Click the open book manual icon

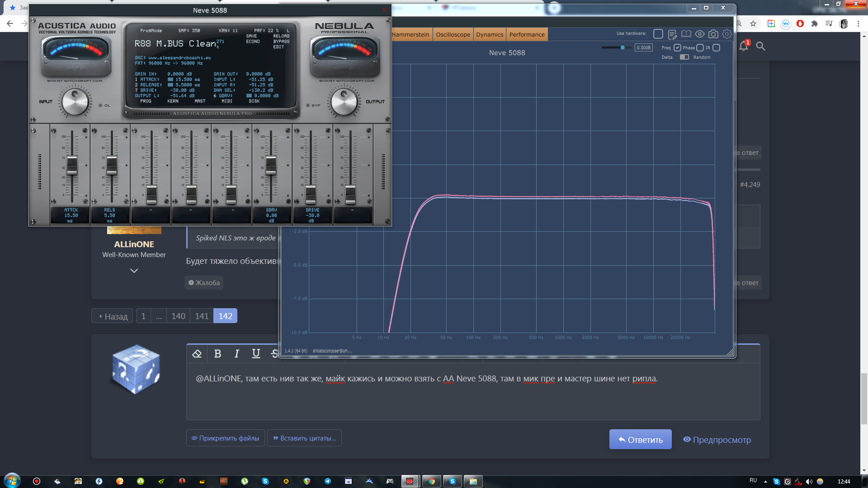[686, 34]
